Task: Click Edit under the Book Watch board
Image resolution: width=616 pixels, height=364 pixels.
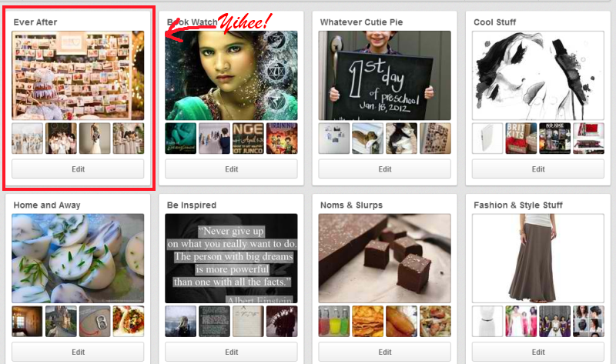Action: (231, 169)
